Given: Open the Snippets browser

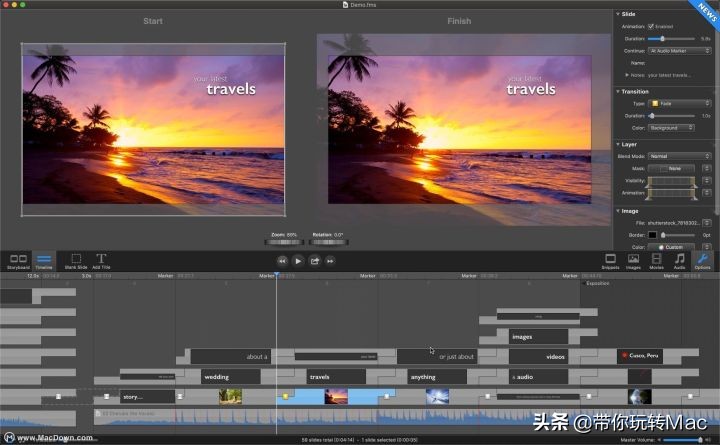Looking at the screenshot, I should pos(610,260).
